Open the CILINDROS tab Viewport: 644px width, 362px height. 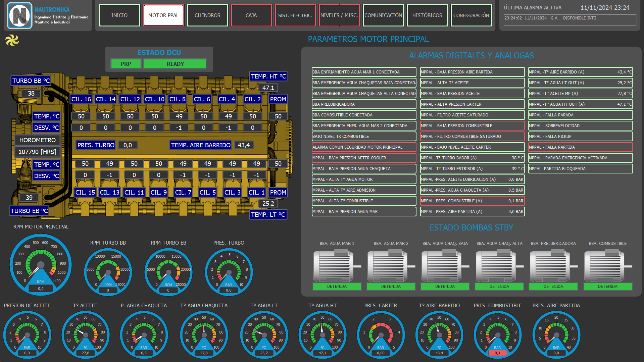click(x=207, y=15)
